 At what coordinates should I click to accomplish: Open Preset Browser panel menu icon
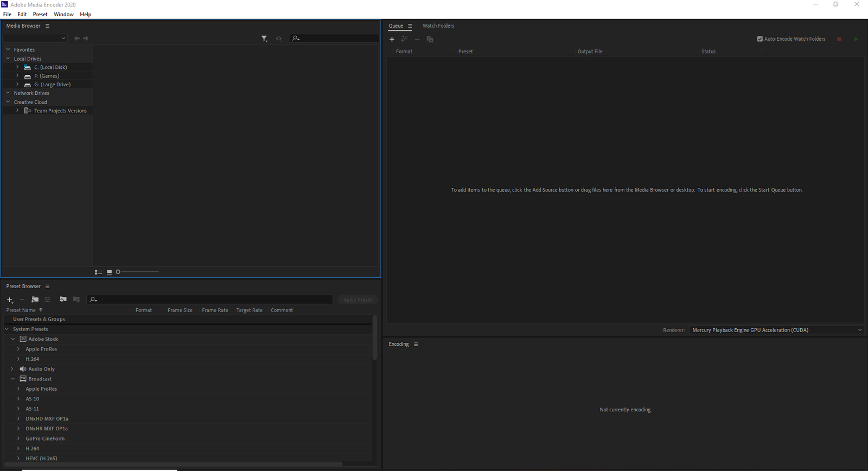[x=47, y=287]
